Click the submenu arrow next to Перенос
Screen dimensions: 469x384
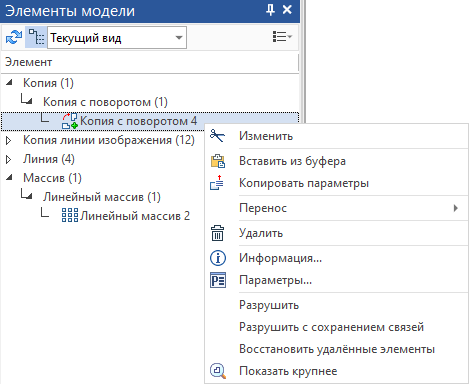coord(456,208)
